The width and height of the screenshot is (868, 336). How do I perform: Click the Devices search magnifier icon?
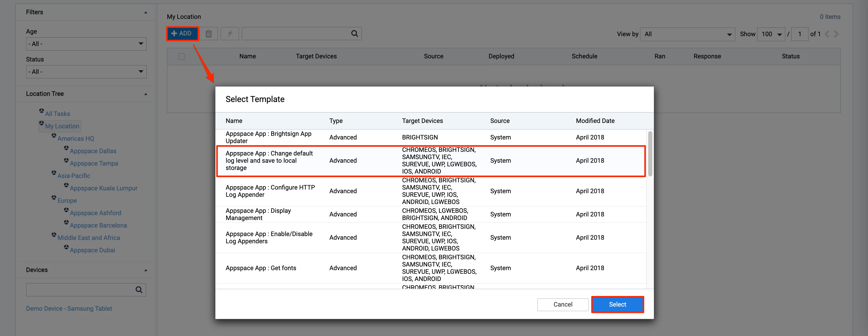[x=139, y=290]
